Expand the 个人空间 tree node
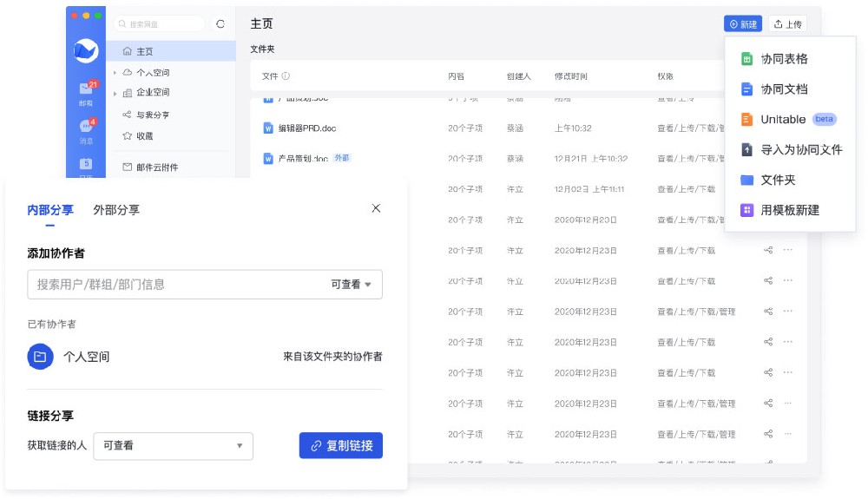This screenshot has width=868, height=499. tap(115, 73)
